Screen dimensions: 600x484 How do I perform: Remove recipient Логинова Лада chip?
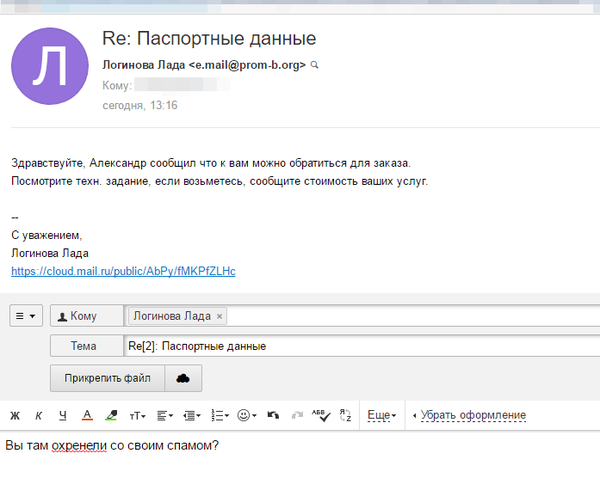220,316
